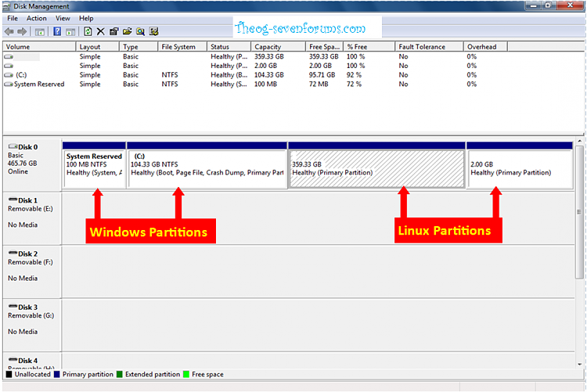
Task: Click the Disk 4 removable drive icon
Action: pyautogui.click(x=13, y=360)
